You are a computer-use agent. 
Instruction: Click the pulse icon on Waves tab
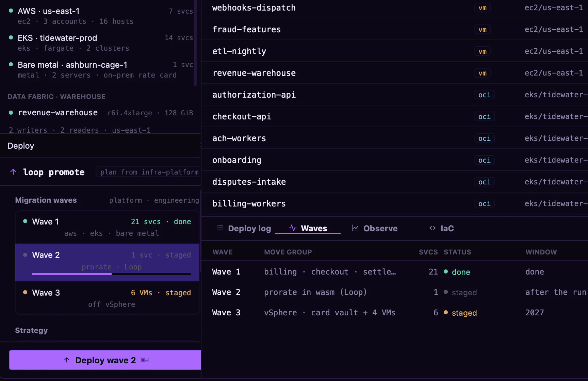click(x=293, y=228)
